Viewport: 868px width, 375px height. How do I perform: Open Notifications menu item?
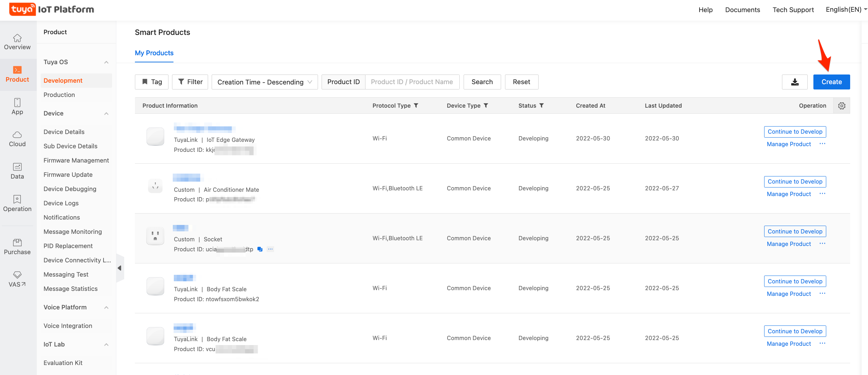tap(62, 217)
